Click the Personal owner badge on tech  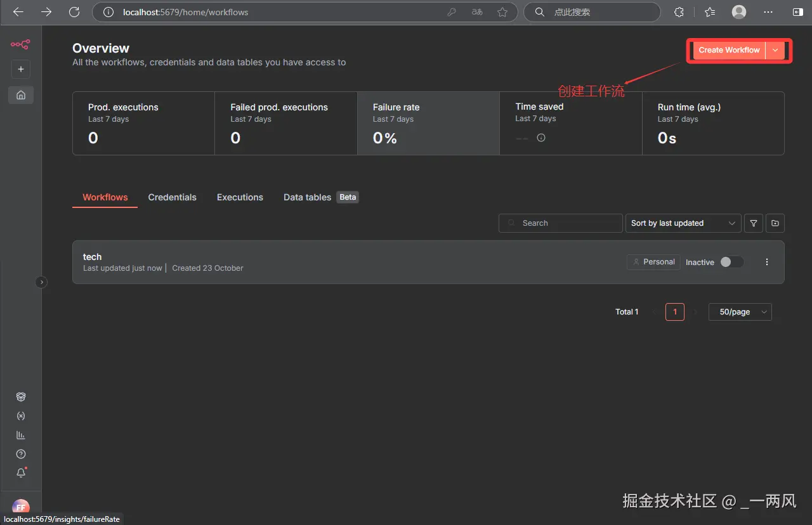[x=653, y=262]
